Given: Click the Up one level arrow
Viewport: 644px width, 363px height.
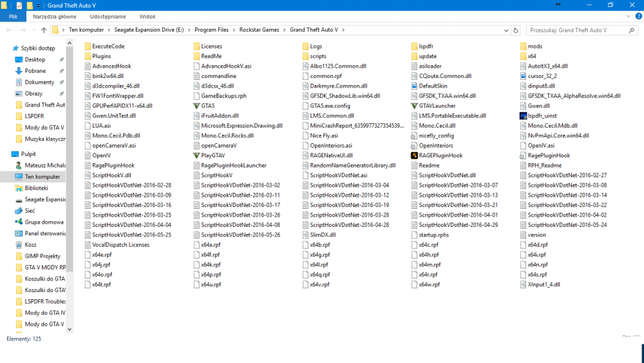Looking at the screenshot, I should coord(44,30).
